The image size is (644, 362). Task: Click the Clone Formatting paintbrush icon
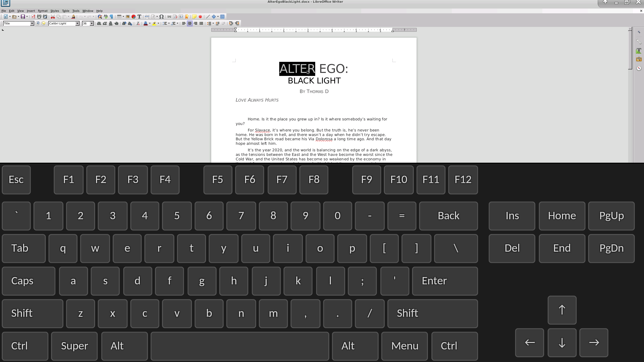point(73,17)
